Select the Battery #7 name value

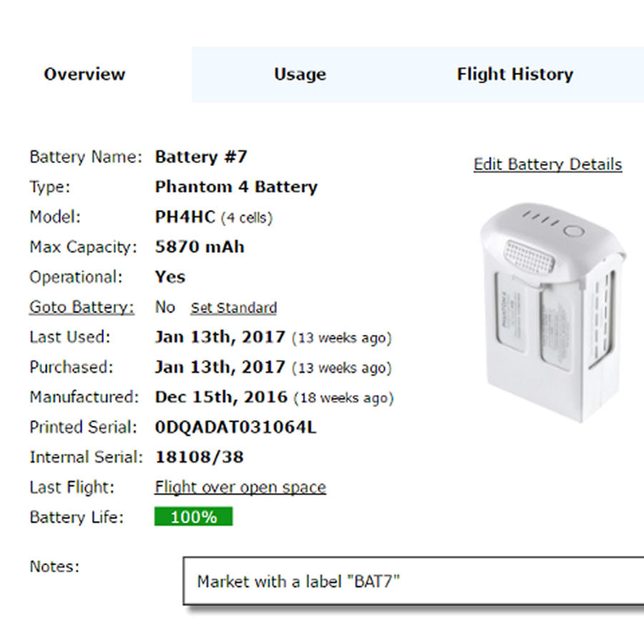pyautogui.click(x=201, y=157)
